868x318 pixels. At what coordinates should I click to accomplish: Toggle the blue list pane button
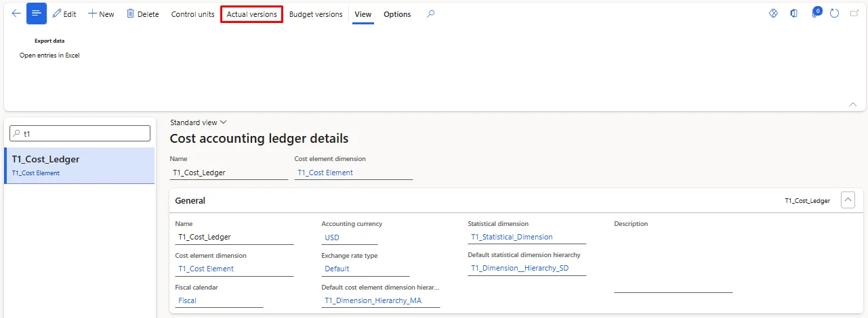pos(37,14)
